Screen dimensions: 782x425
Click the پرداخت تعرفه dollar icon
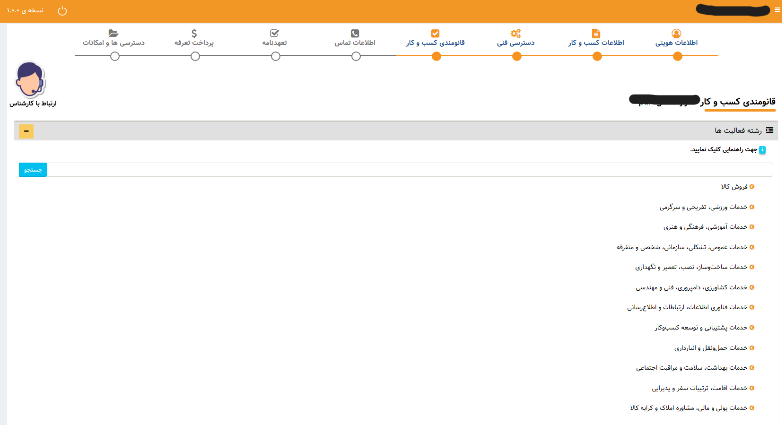(193, 33)
